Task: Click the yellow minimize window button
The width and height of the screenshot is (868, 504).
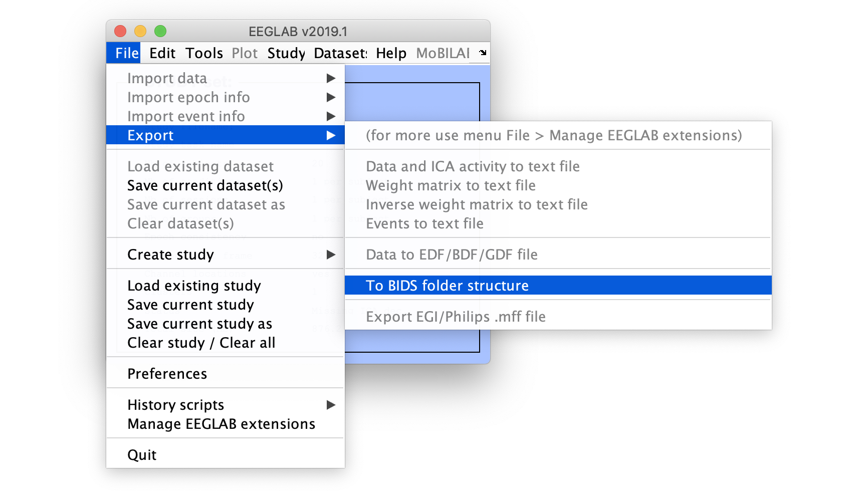Action: (x=140, y=31)
